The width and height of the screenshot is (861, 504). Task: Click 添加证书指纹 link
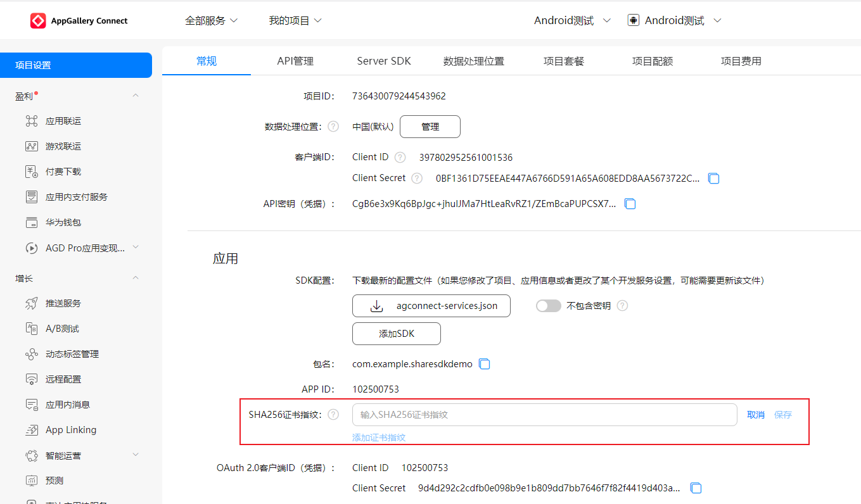pyautogui.click(x=378, y=437)
